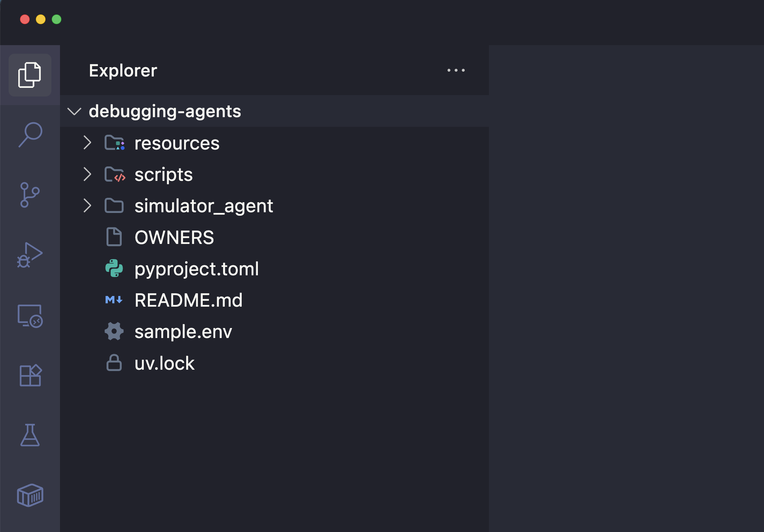Click the Explorer panel title

pos(123,71)
